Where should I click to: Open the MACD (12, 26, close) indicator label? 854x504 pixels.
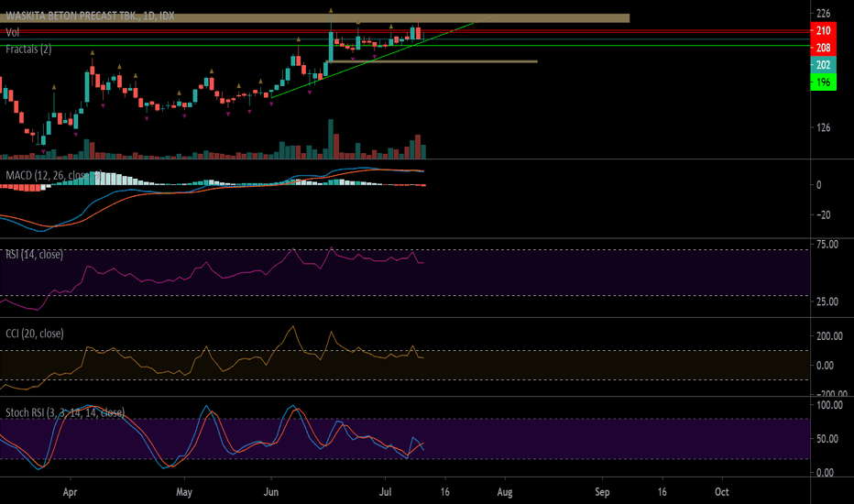coord(53,175)
